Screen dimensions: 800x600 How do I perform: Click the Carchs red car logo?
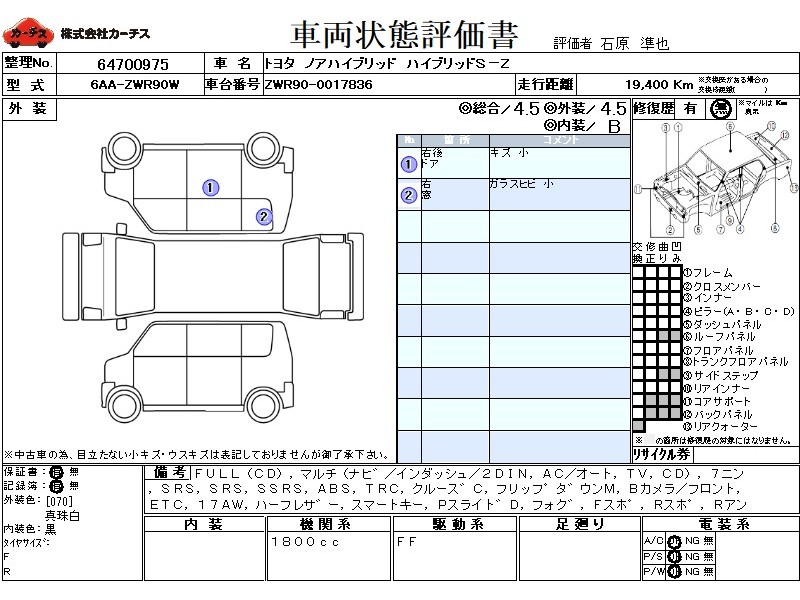coord(28,33)
